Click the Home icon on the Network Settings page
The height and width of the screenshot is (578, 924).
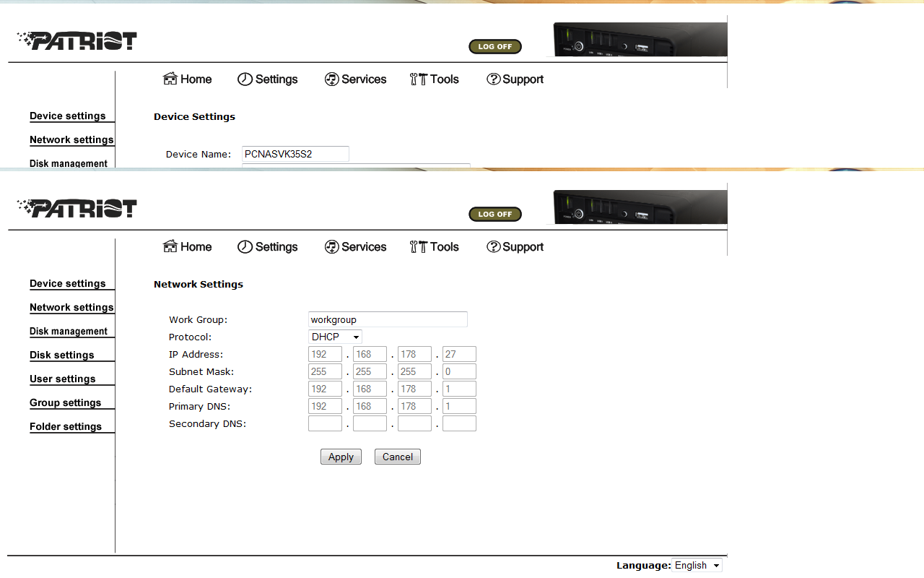pos(170,246)
